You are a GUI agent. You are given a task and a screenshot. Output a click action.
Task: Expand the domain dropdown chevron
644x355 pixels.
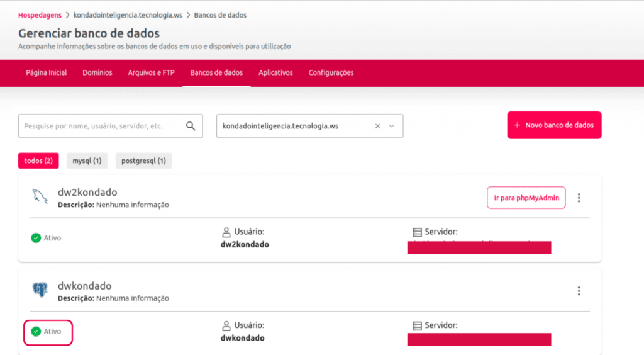click(x=392, y=126)
